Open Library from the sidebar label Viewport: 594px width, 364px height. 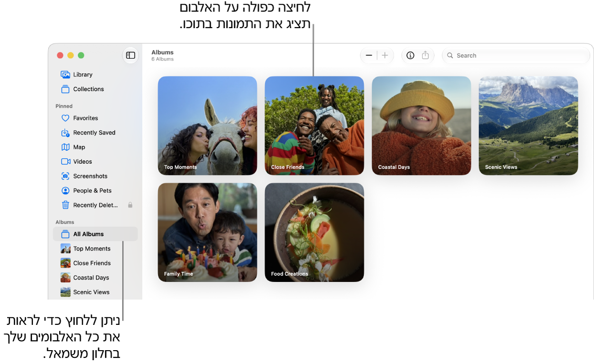tap(83, 74)
